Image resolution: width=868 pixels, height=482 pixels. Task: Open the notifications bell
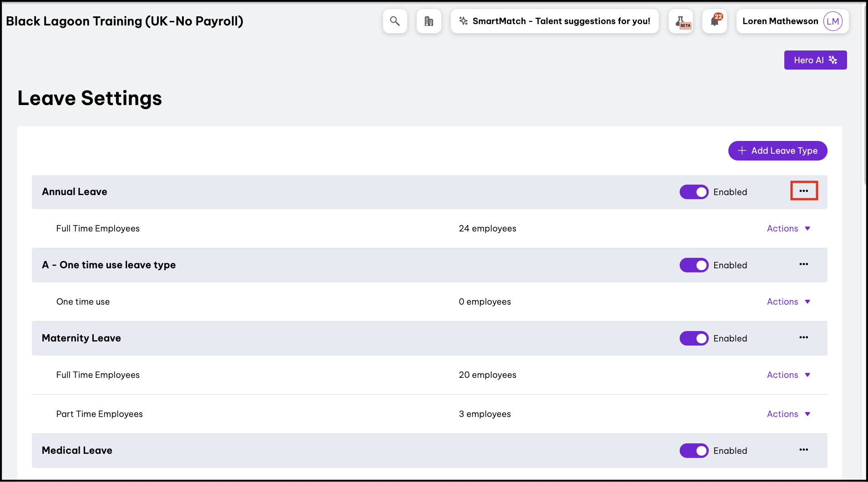pyautogui.click(x=714, y=21)
